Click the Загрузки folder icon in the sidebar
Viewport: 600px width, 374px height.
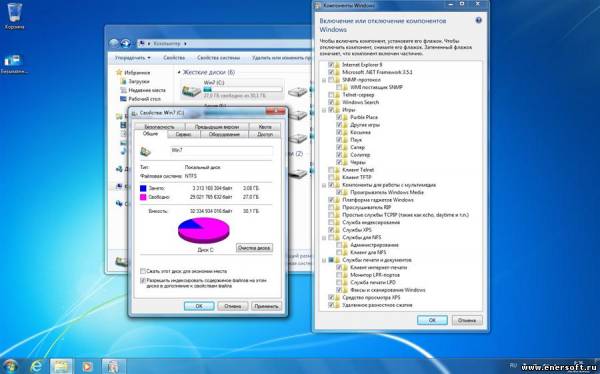123,81
